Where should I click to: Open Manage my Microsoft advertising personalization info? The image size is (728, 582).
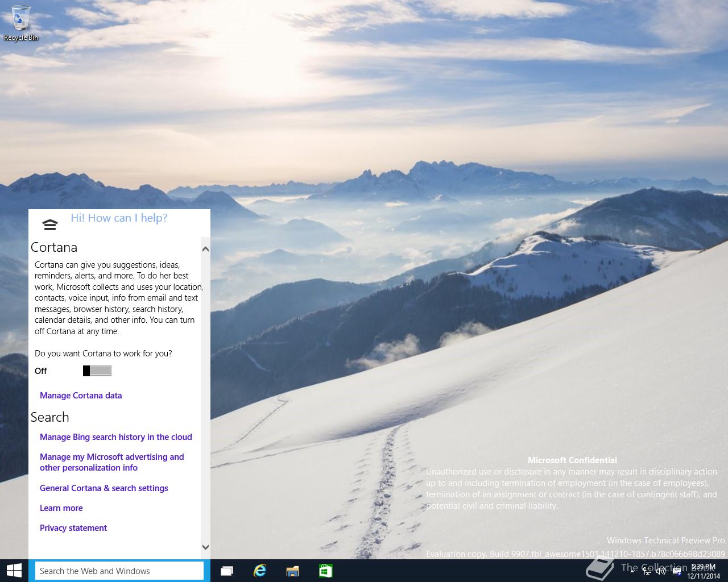pos(112,462)
